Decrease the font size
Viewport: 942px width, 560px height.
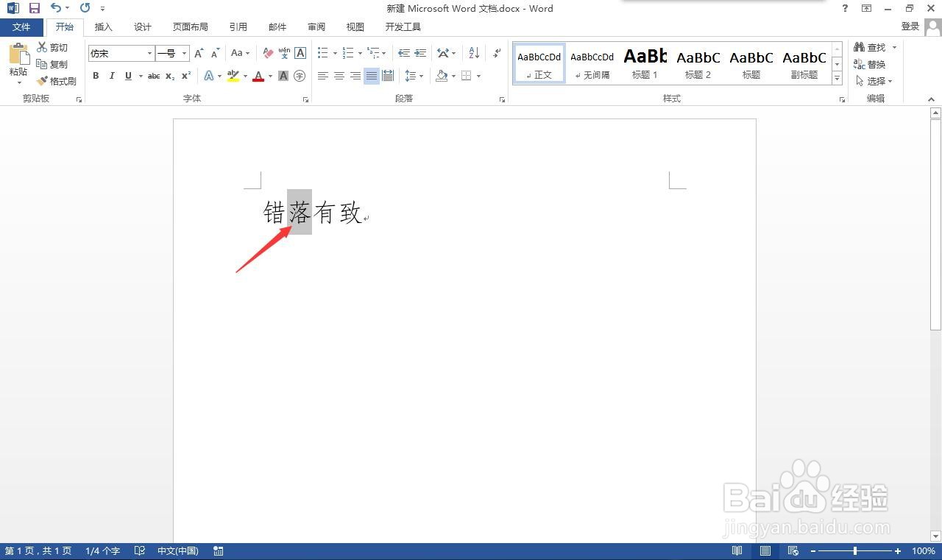coord(215,53)
